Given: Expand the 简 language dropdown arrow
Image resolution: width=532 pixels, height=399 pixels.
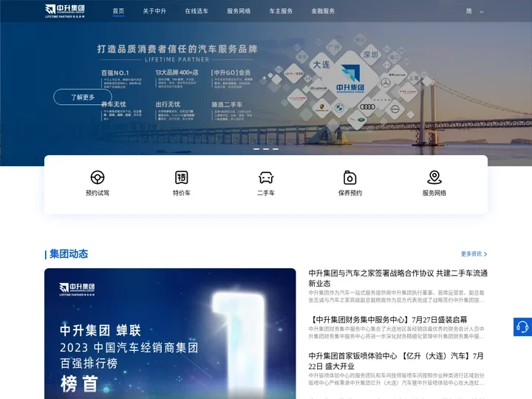Looking at the screenshot, I should pos(481,12).
